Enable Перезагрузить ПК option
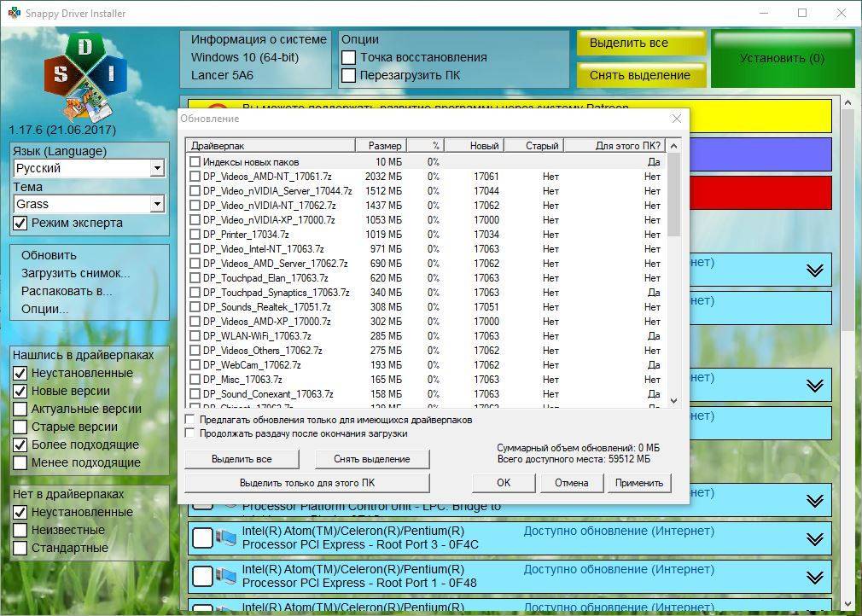Image resolution: width=862 pixels, height=616 pixels. (348, 75)
